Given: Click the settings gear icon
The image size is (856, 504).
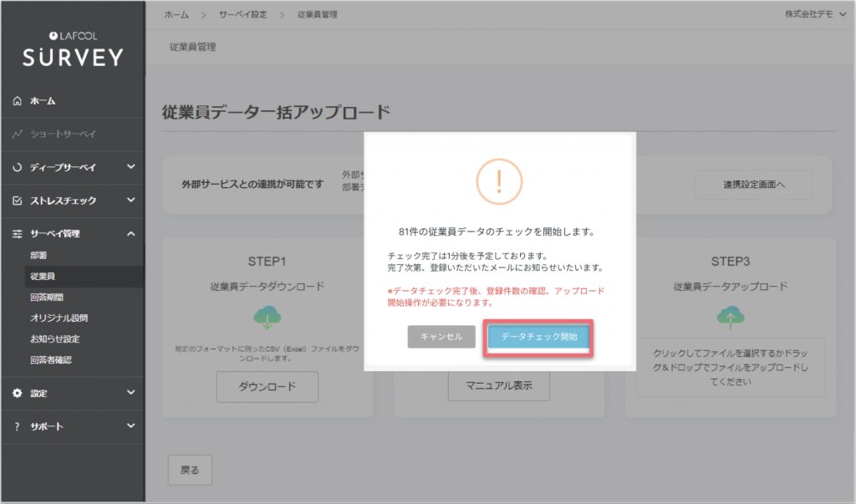Looking at the screenshot, I should click(18, 393).
